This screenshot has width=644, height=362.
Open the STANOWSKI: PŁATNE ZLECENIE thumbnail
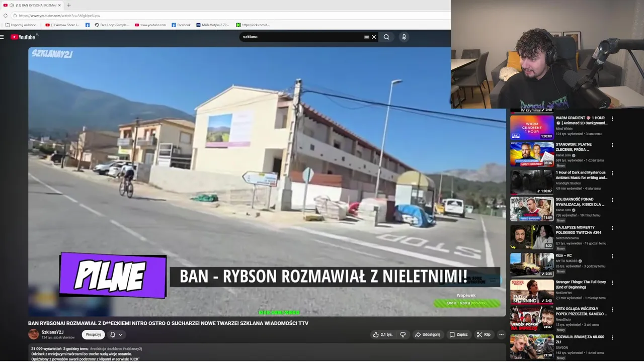[x=532, y=154]
